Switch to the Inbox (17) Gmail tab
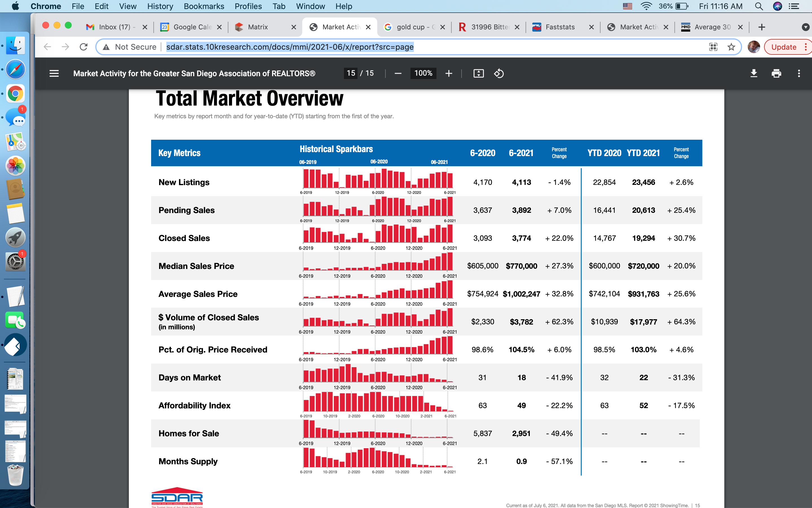Image resolution: width=812 pixels, height=508 pixels. pyautogui.click(x=116, y=27)
